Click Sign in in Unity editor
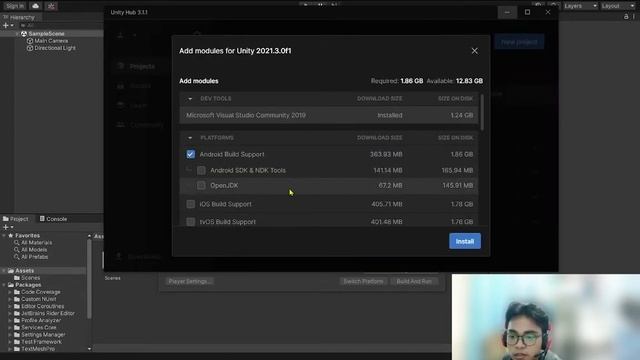The height and width of the screenshot is (360, 640). click(x=15, y=6)
